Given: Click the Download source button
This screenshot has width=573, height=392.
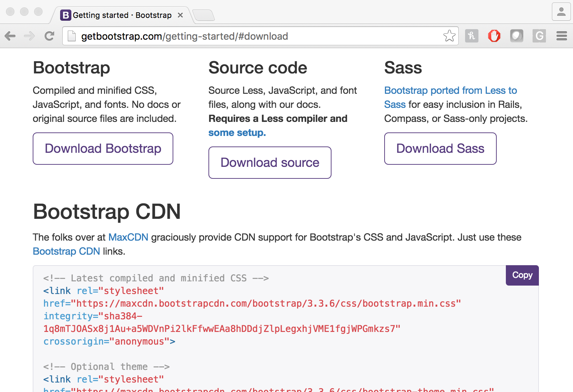Looking at the screenshot, I should coord(270,162).
